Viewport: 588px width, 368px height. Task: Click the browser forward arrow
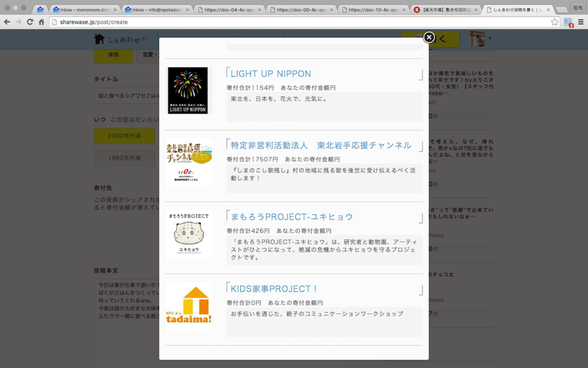[18, 22]
